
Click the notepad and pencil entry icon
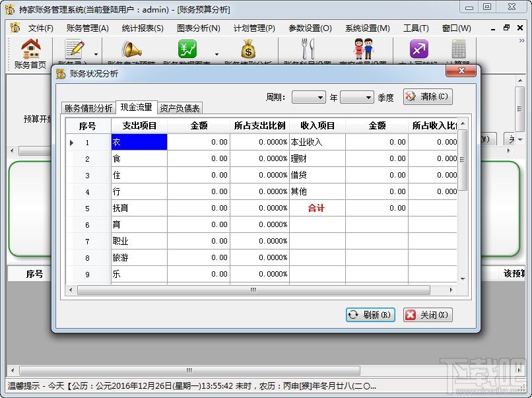tap(75, 50)
